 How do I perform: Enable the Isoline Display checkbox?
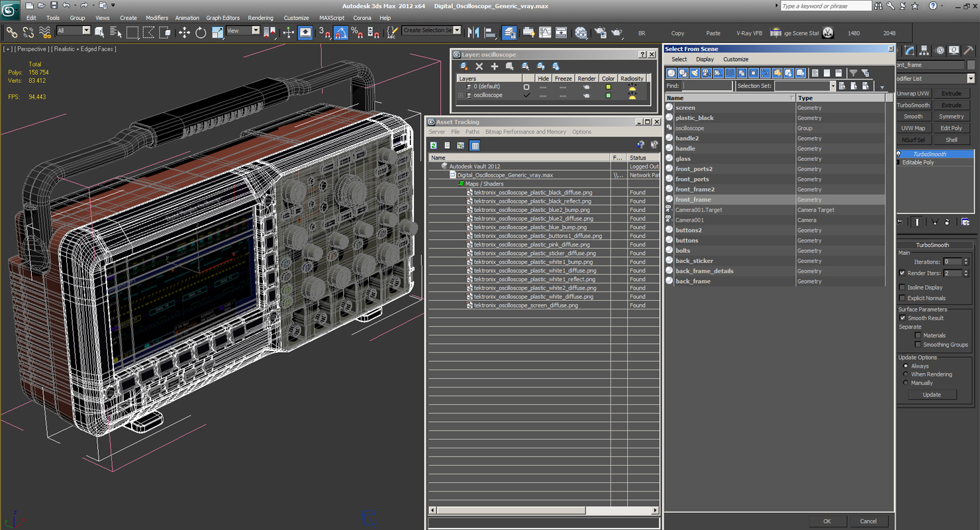coord(902,288)
